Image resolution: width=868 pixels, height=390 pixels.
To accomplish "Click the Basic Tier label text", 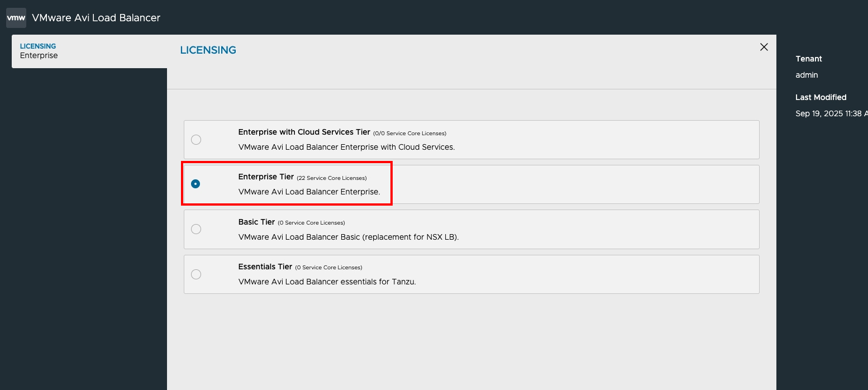I will 256,222.
